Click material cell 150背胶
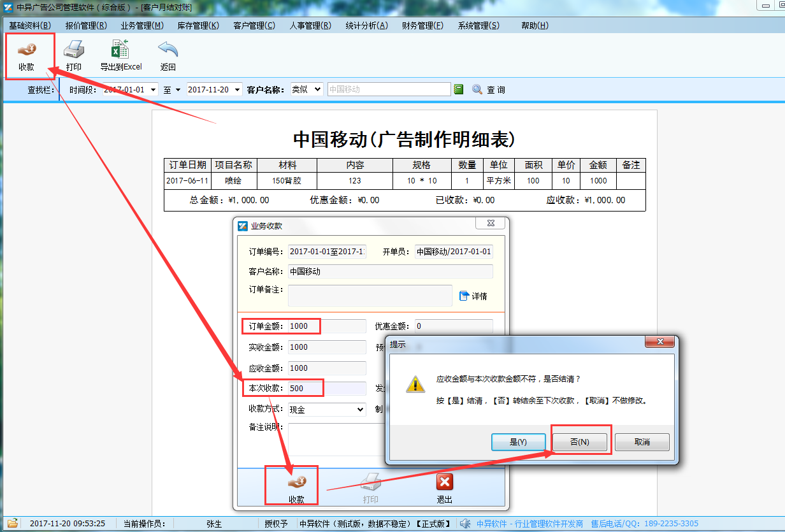Viewport: 785px width, 532px height. pyautogui.click(x=287, y=181)
